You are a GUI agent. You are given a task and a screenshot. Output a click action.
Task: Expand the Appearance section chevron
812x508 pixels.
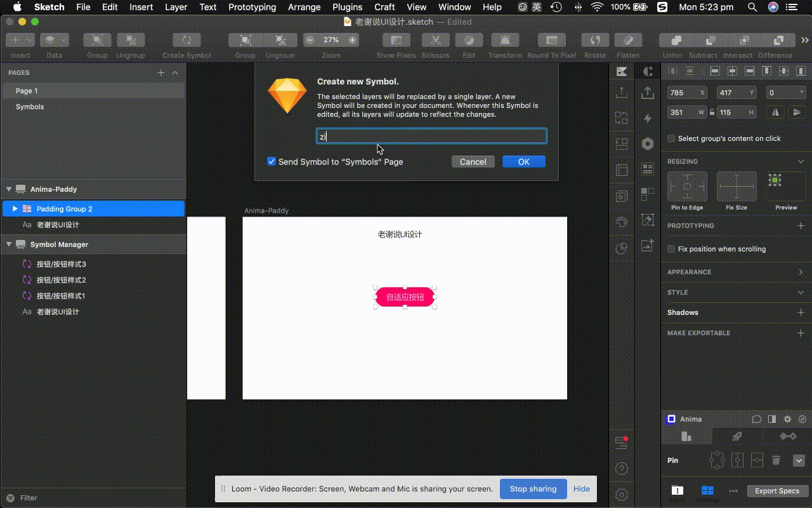tap(801, 272)
